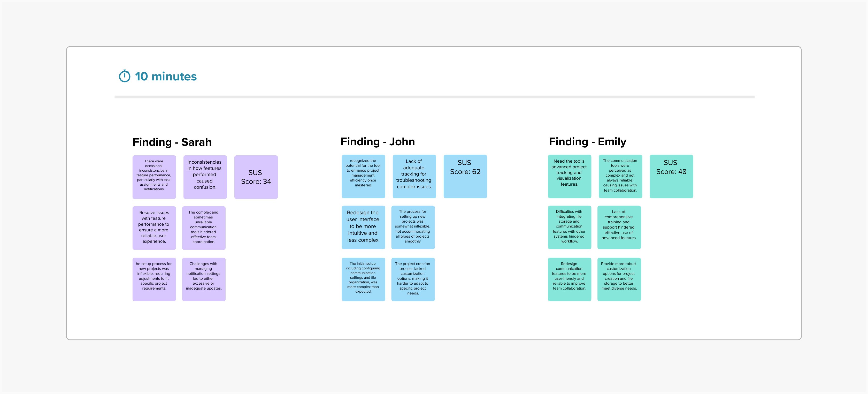Click the purple 'SUS Score: 34' sticky note
The image size is (868, 394).
(x=256, y=177)
